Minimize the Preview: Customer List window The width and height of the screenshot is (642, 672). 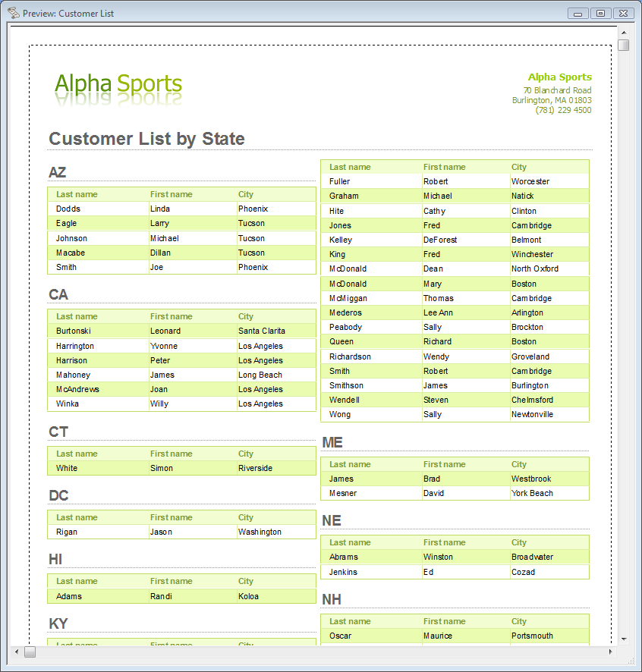[x=577, y=14]
